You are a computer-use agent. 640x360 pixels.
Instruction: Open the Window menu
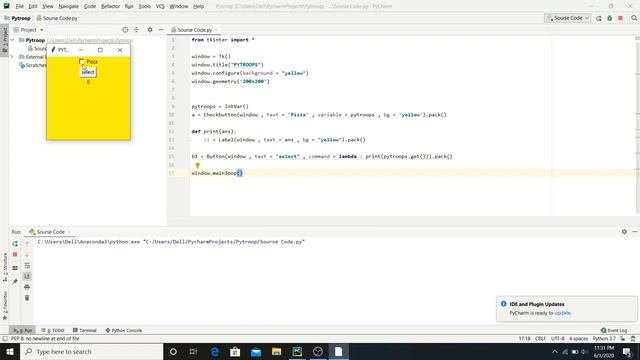click(178, 7)
